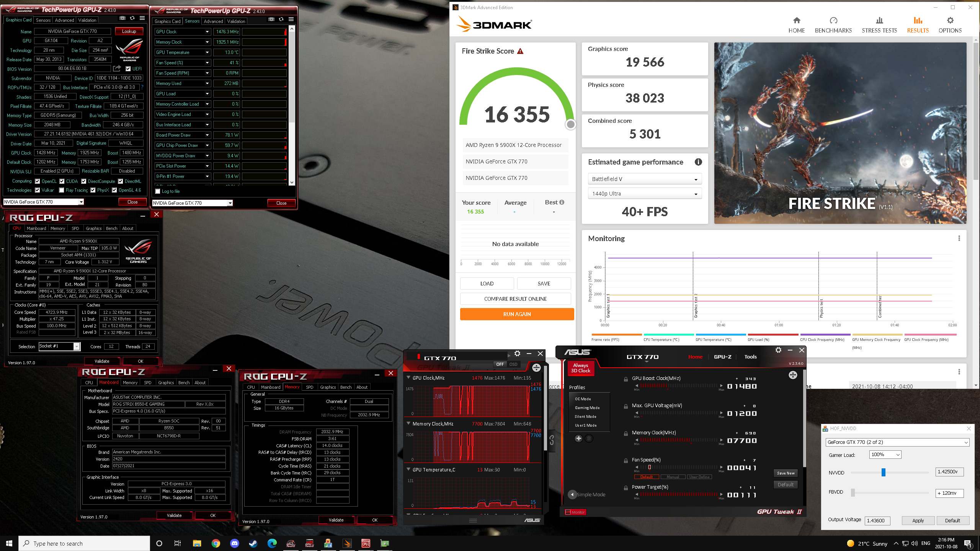The image size is (980, 551).
Task: Click the camera icon in GPU-Z Sensors window
Action: coord(271,19)
